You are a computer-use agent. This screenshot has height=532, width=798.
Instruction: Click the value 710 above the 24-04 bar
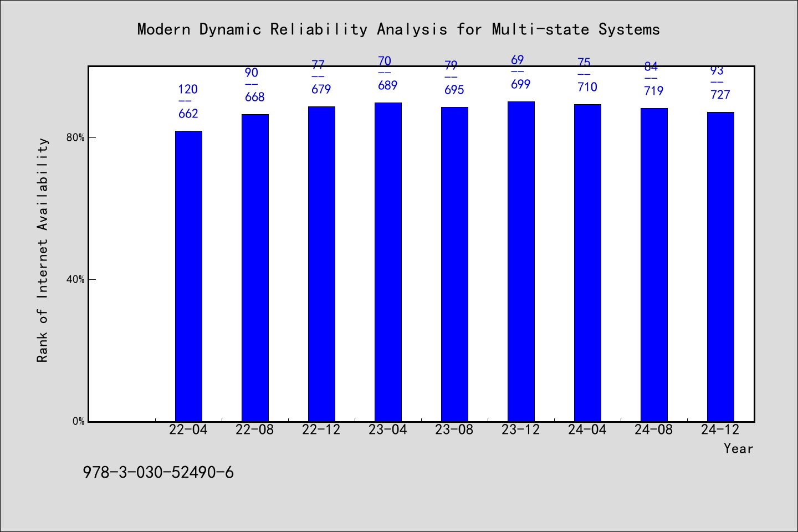pyautogui.click(x=587, y=87)
